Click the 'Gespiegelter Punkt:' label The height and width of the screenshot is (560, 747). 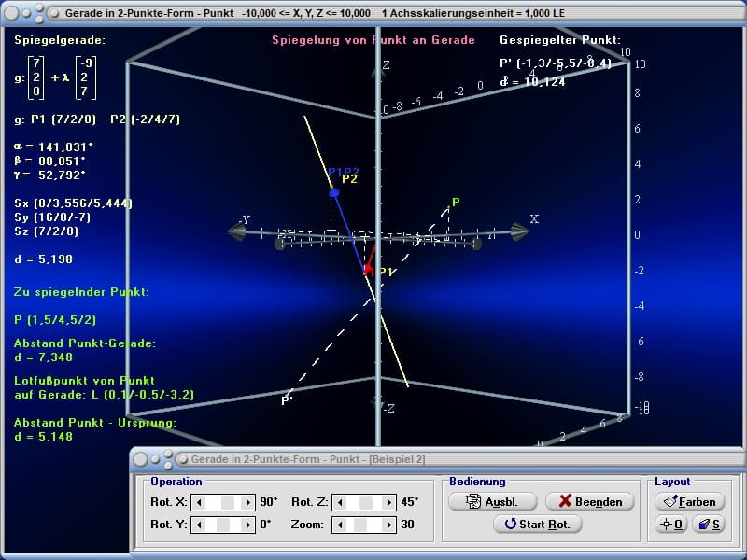coord(560,40)
